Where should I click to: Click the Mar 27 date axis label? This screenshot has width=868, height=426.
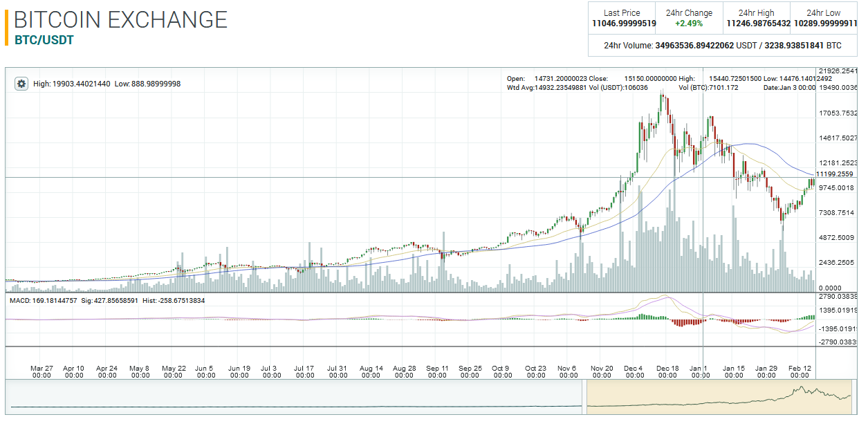tap(41, 372)
